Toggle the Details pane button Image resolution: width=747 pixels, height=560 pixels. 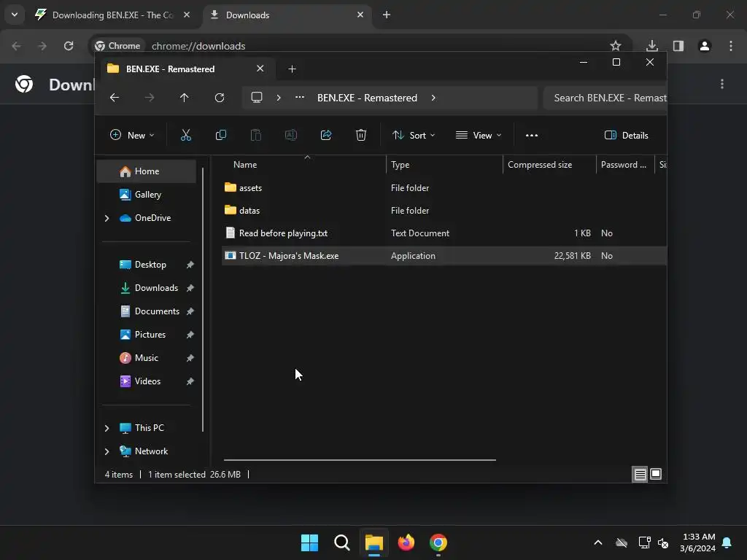[x=627, y=135]
